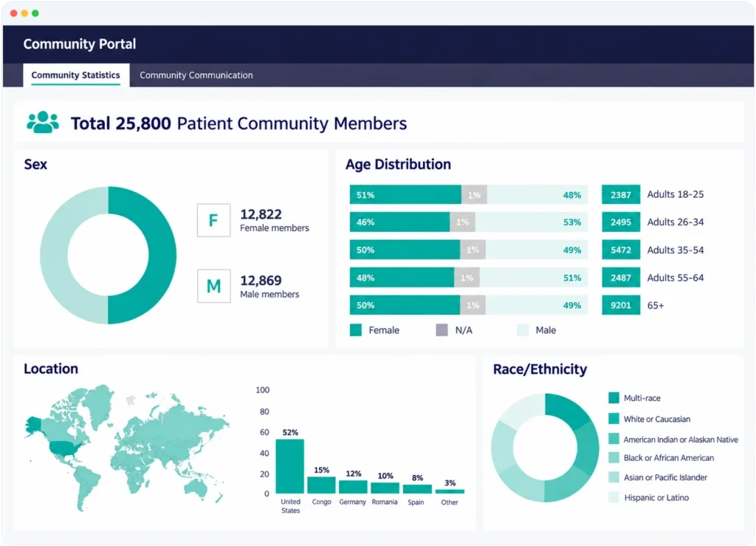Click the 1% N/A segment for Adults 55-64
Screen dimensions: 756x546
pyautogui.click(x=467, y=278)
